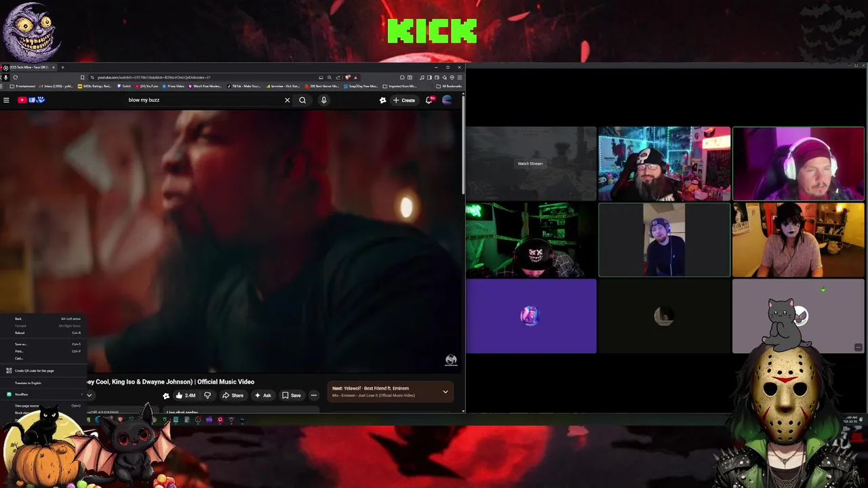This screenshot has height=488, width=868.
Task: Open the TikTok bookmark
Action: [243, 86]
